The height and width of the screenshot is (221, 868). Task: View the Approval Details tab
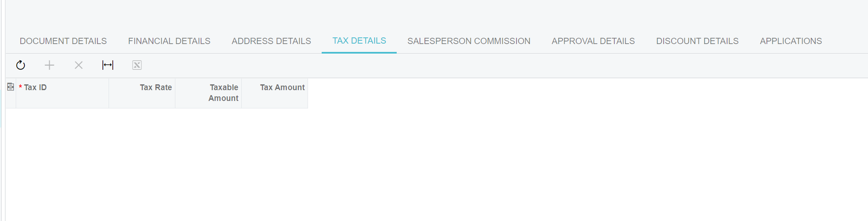[x=593, y=41]
